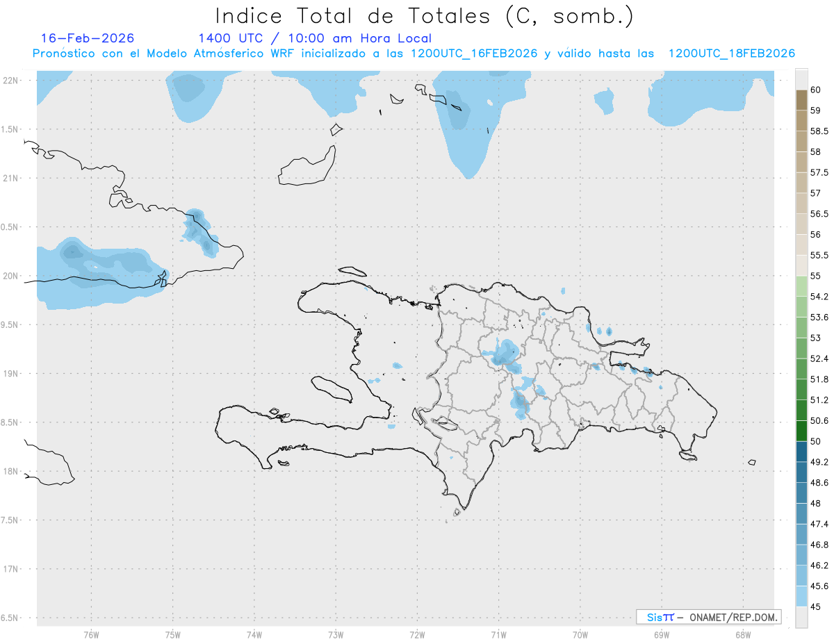Click the '57.5' value on the color scale
Image resolution: width=834 pixels, height=644 pixels.
click(x=819, y=172)
